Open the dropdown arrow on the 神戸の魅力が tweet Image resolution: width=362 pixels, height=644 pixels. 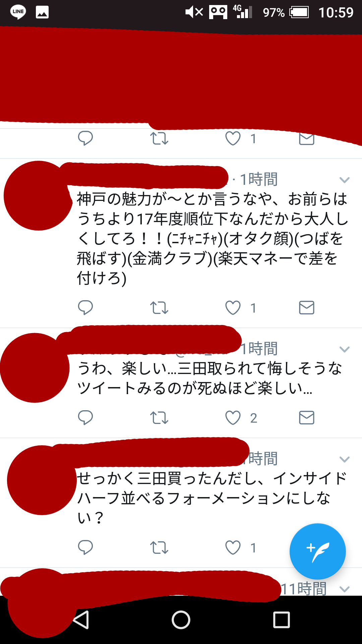tap(345, 180)
